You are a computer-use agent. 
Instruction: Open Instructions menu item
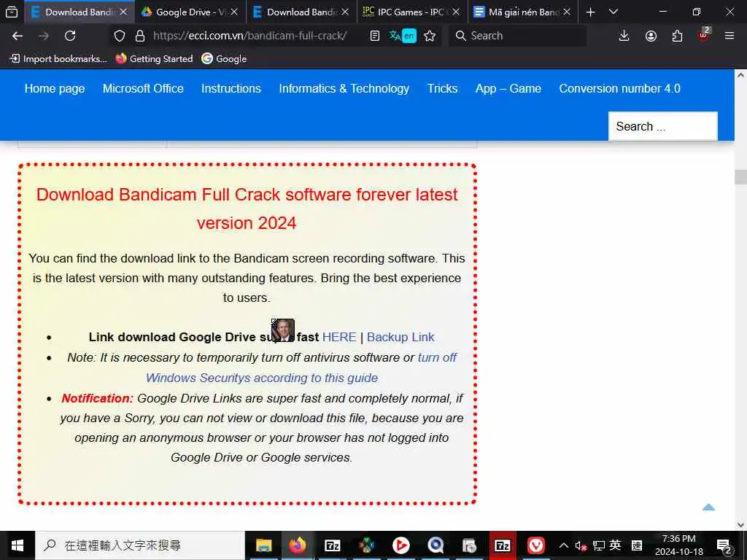point(231,88)
